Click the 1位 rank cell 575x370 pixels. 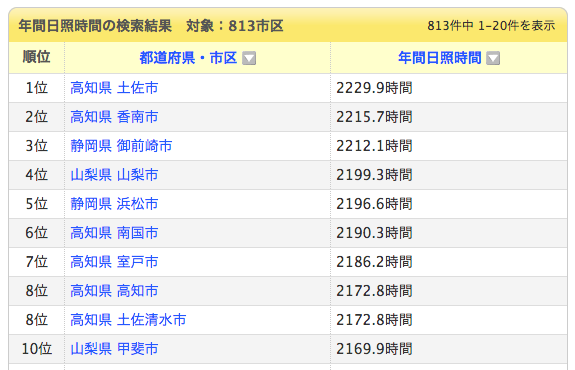37,88
